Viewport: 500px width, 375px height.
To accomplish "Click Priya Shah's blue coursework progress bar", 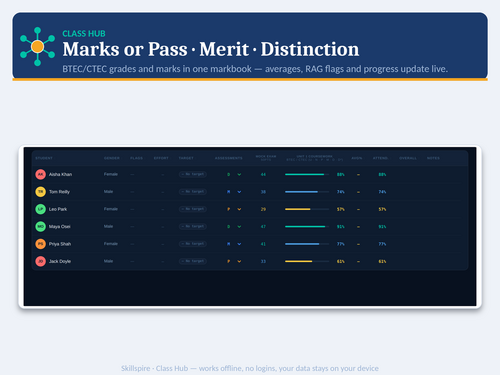I will tap(307, 244).
